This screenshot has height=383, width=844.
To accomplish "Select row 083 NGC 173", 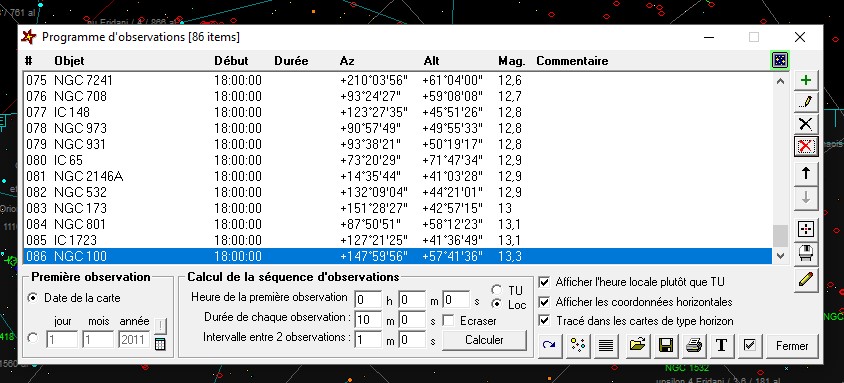I will [x=398, y=208].
